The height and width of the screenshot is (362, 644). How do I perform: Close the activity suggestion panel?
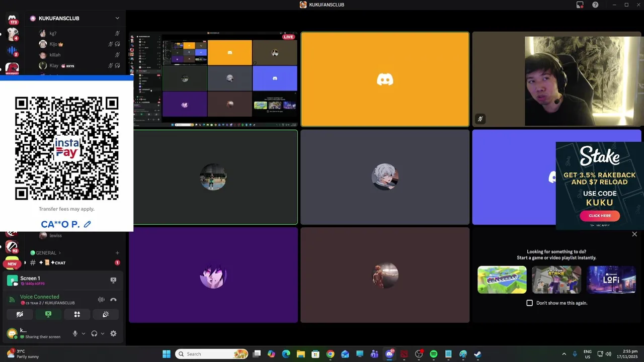tap(634, 234)
